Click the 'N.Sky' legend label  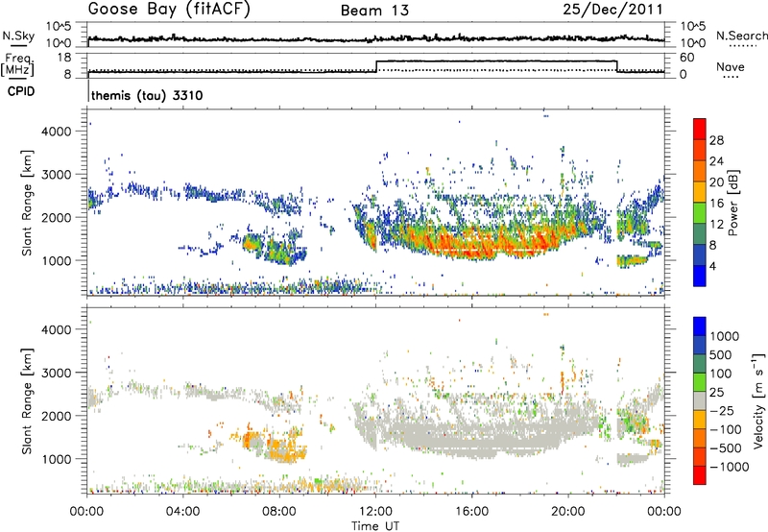18,36
